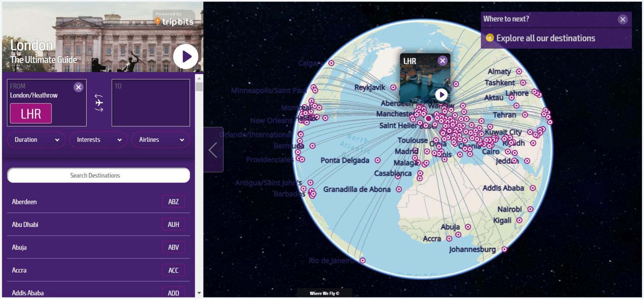Image resolution: width=644 pixels, height=299 pixels.
Task: Open Explore all our destinations link
Action: tap(545, 38)
